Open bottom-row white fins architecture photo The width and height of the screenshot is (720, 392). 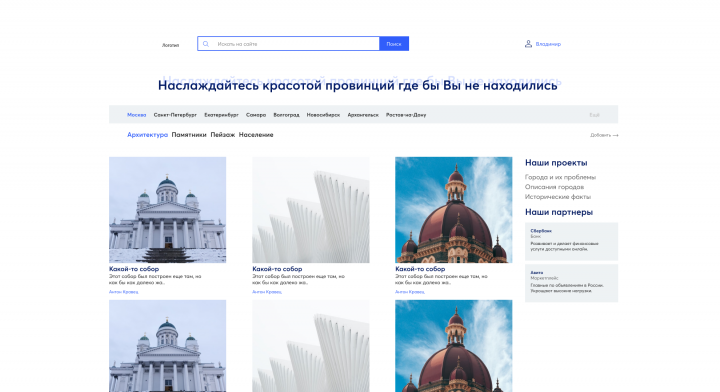311,346
